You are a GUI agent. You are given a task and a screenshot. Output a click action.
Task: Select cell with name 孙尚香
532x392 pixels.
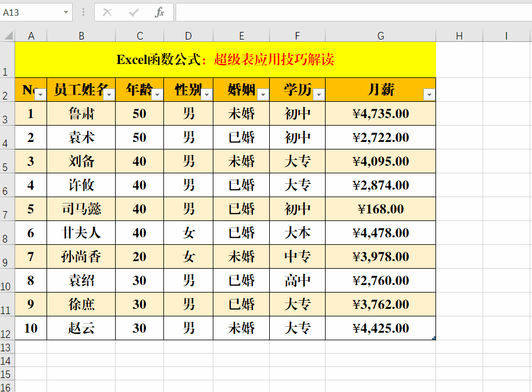(81, 256)
